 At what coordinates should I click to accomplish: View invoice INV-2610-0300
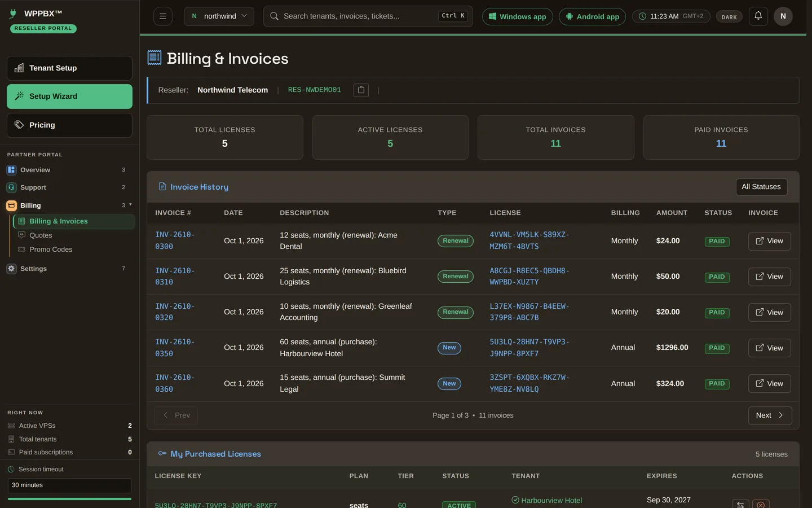[769, 241]
